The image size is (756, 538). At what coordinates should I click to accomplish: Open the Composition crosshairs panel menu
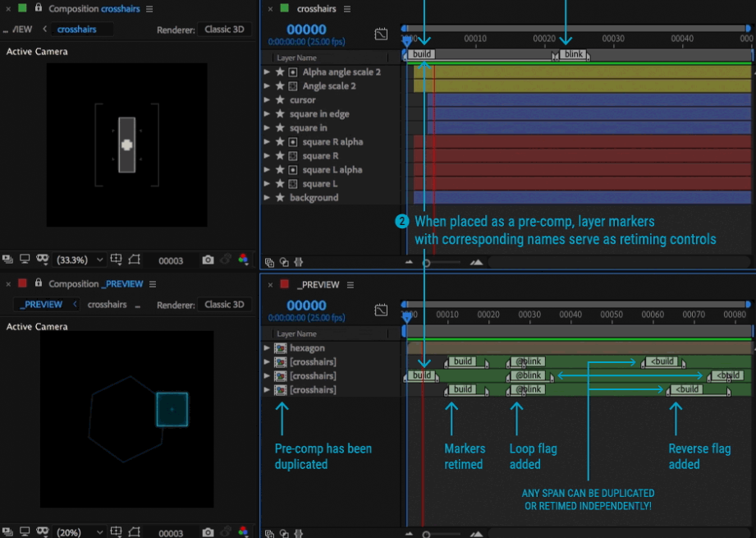click(149, 9)
